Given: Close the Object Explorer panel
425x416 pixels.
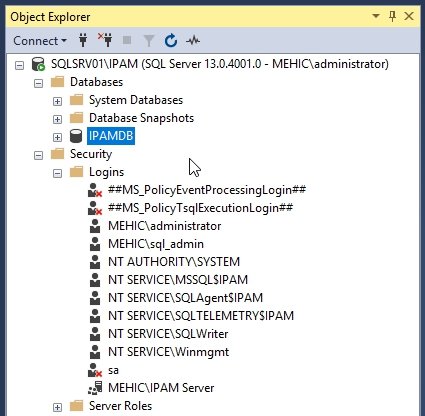Looking at the screenshot, I should [409, 16].
